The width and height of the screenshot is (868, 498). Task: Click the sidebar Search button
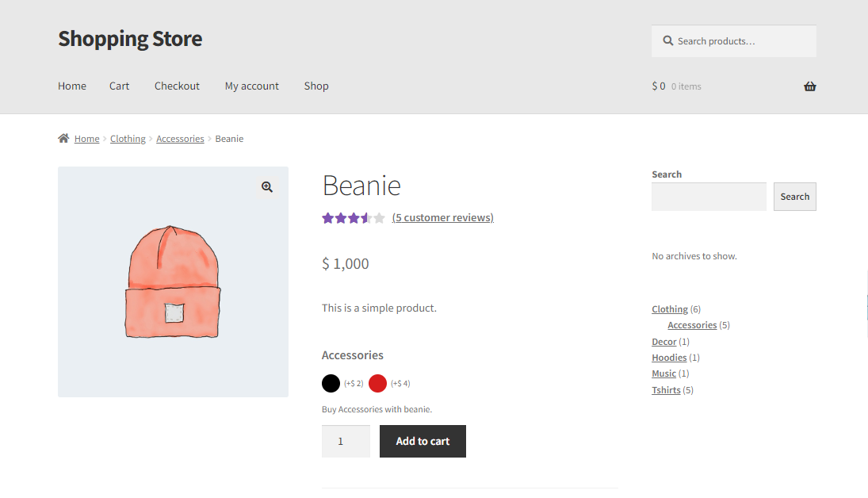coord(794,197)
